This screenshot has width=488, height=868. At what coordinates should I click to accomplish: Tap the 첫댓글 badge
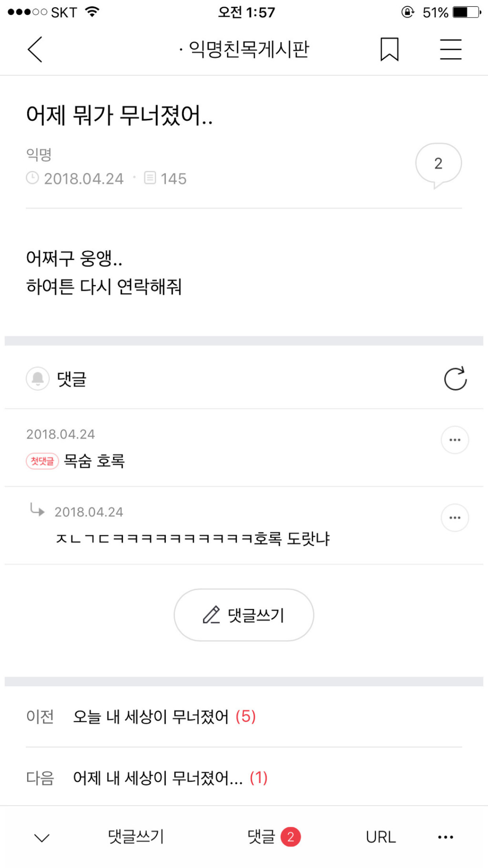[42, 461]
